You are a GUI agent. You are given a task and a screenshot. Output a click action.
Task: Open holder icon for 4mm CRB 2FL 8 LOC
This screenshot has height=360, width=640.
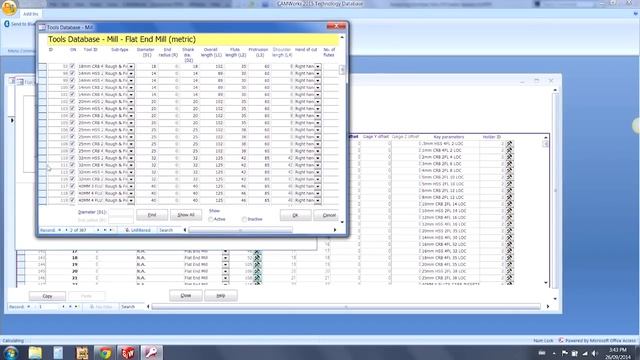click(x=509, y=171)
